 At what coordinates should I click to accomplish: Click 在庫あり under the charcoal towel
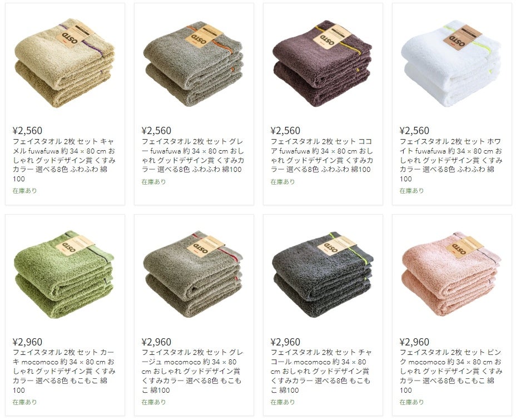(x=282, y=402)
